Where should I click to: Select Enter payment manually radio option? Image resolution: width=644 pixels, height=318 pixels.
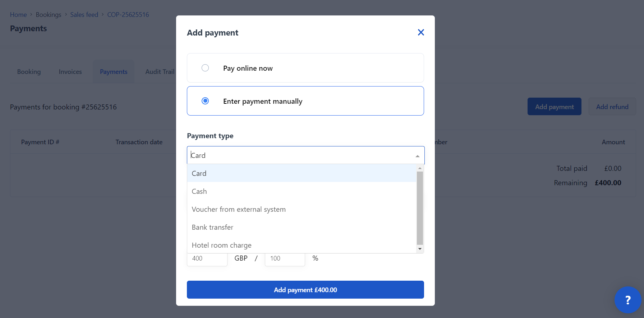click(x=205, y=101)
